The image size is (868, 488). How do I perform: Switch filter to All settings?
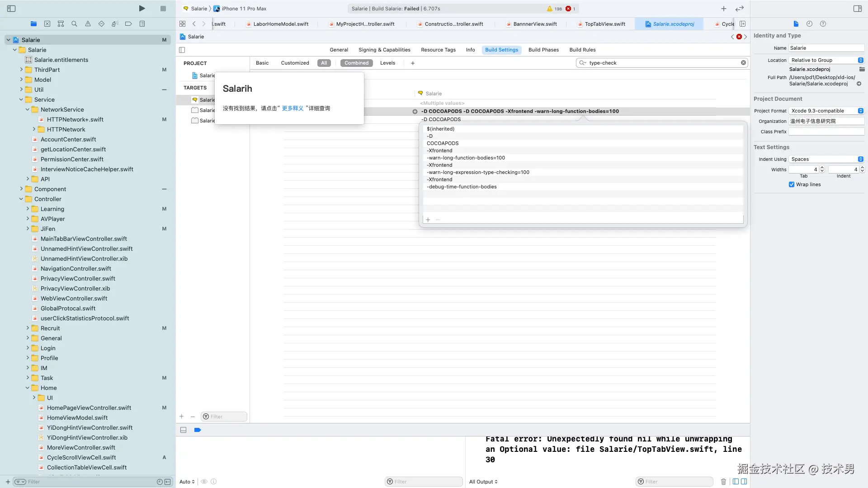[324, 63]
